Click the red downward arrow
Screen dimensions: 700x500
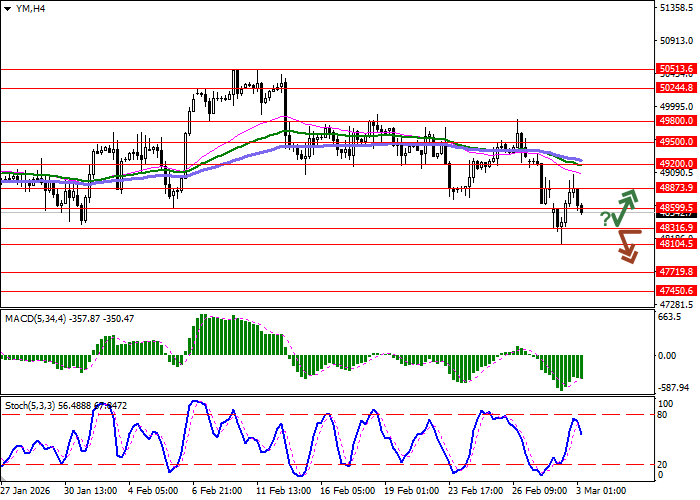pyautogui.click(x=627, y=247)
